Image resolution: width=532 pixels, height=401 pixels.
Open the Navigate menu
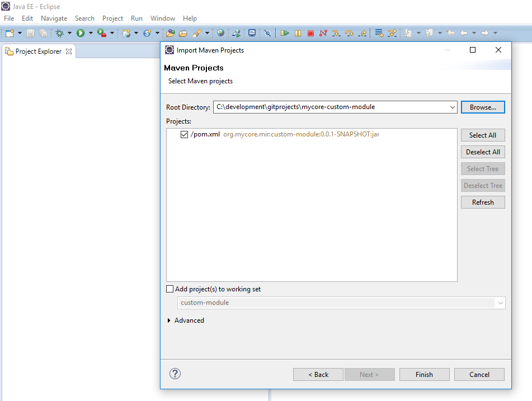54,18
